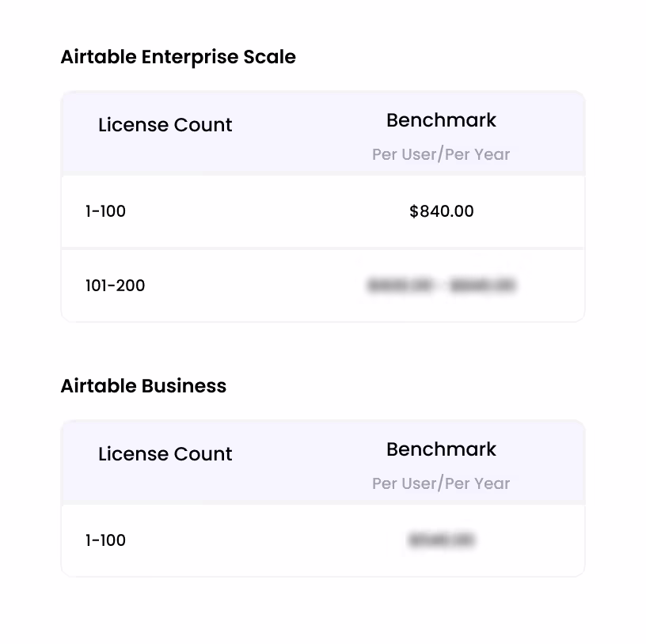646x644 pixels.
Task: Select the 1-100 row in Enterprise Scale table
Action: click(323, 211)
